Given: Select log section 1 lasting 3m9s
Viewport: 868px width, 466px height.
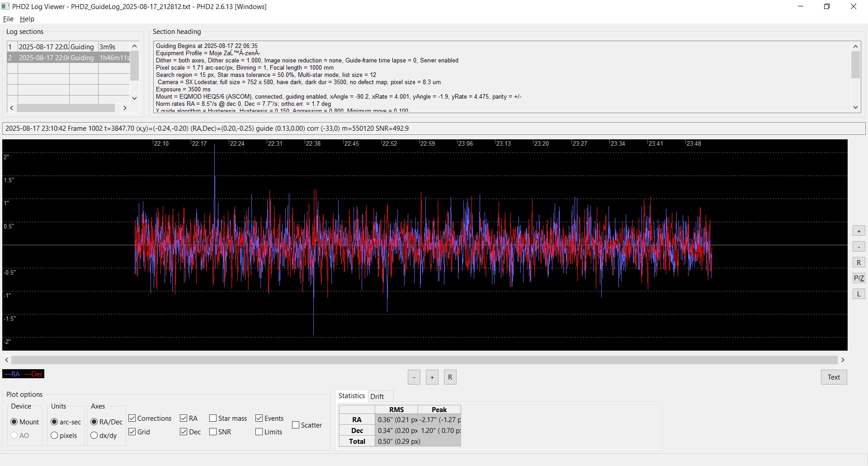Looking at the screenshot, I should pos(68,47).
